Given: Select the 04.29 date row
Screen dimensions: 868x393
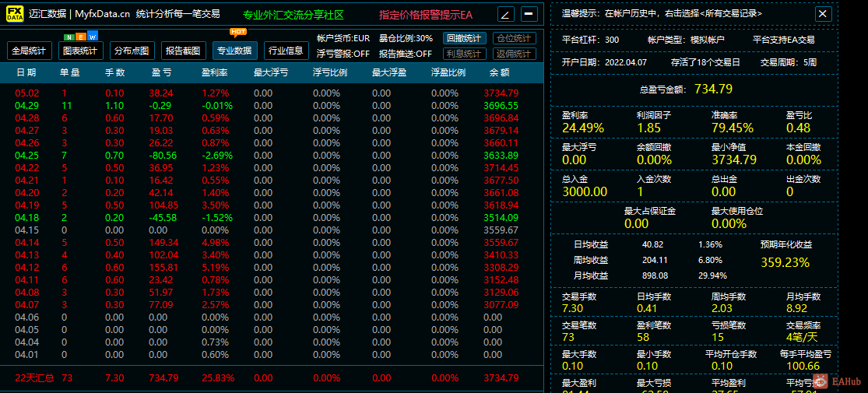Looking at the screenshot, I should coord(271,105).
